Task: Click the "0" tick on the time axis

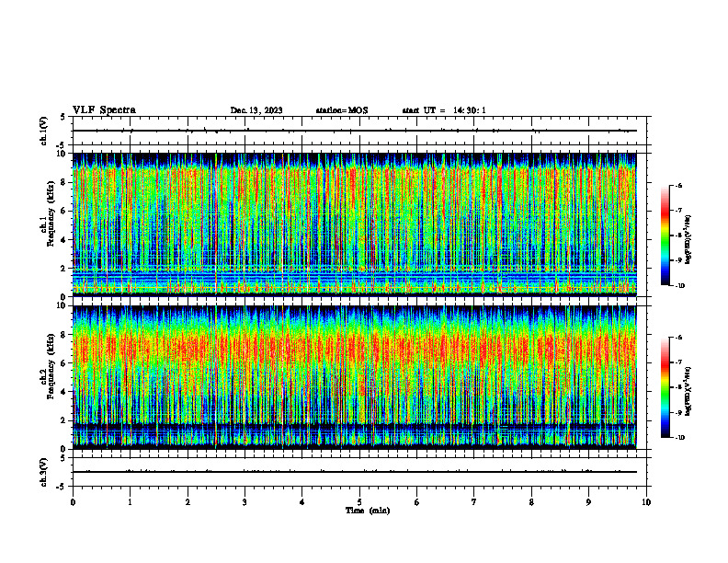Action: pos(73,502)
